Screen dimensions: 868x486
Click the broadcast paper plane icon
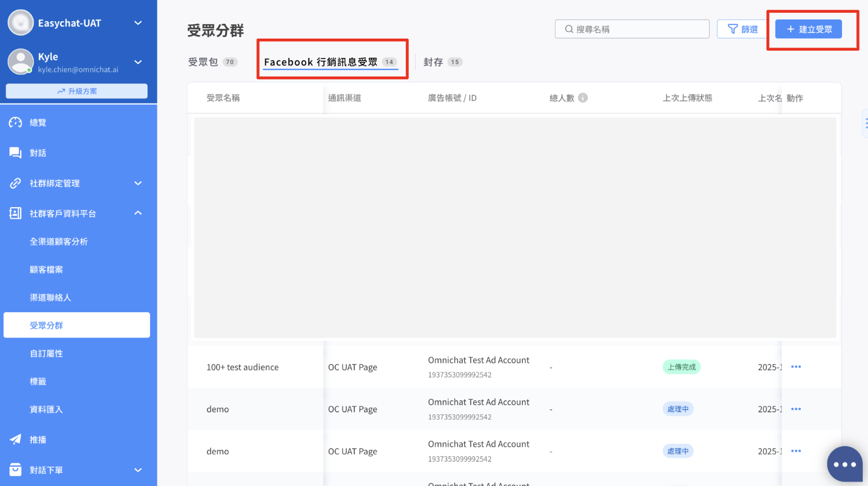click(15, 440)
